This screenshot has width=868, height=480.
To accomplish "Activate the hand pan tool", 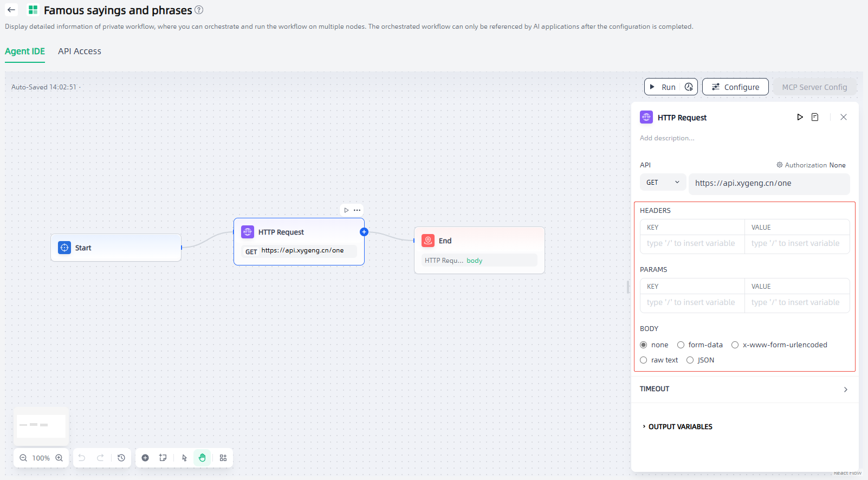I will pyautogui.click(x=202, y=458).
